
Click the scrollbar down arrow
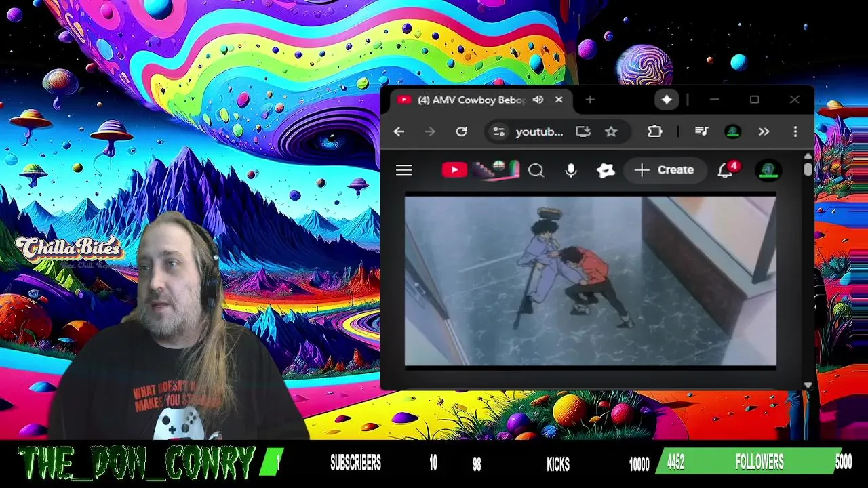(808, 385)
